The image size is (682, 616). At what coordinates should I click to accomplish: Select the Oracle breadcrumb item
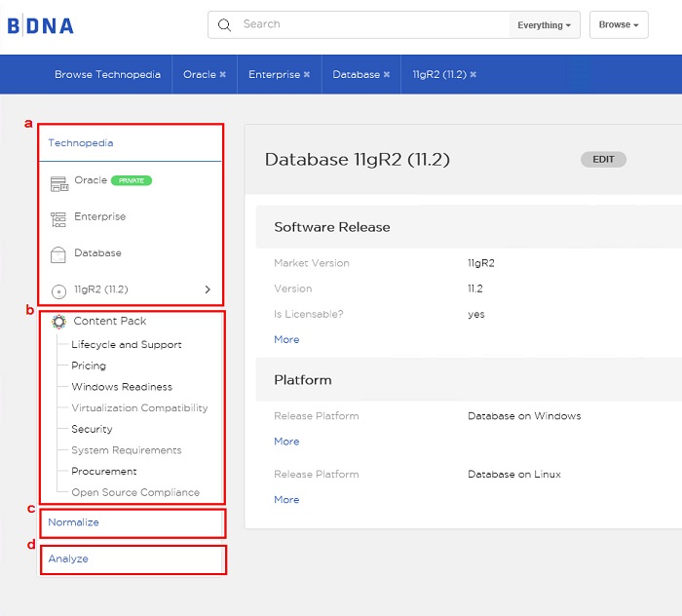coord(200,74)
